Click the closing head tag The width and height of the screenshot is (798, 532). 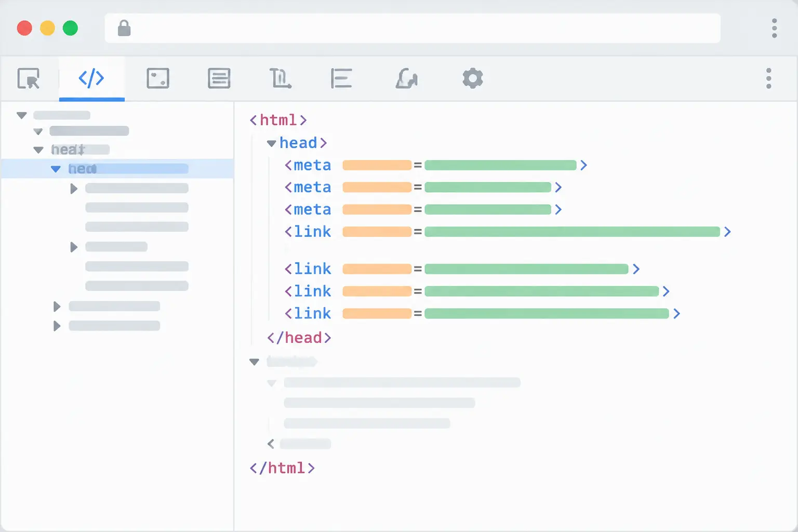pos(299,338)
